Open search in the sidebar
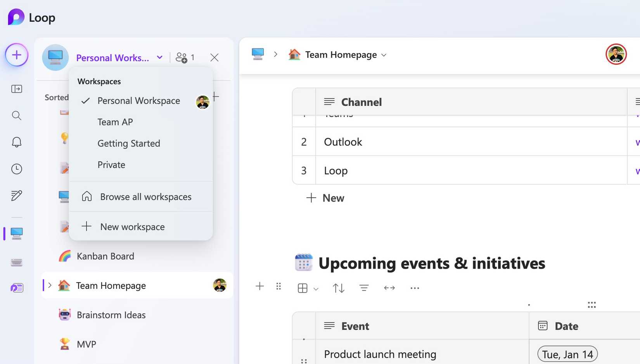The image size is (640, 364). 16,115
